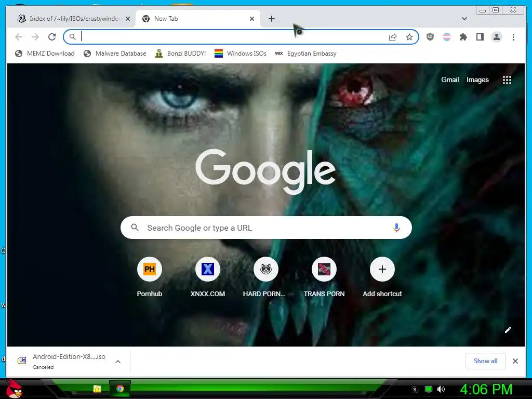Image resolution: width=532 pixels, height=399 pixels.
Task: Open the uBlock Origin shield extension
Action: [x=430, y=37]
